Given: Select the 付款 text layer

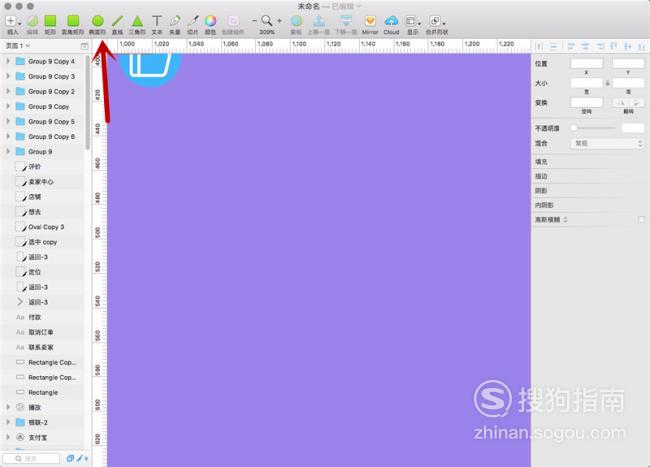Looking at the screenshot, I should [x=43, y=317].
